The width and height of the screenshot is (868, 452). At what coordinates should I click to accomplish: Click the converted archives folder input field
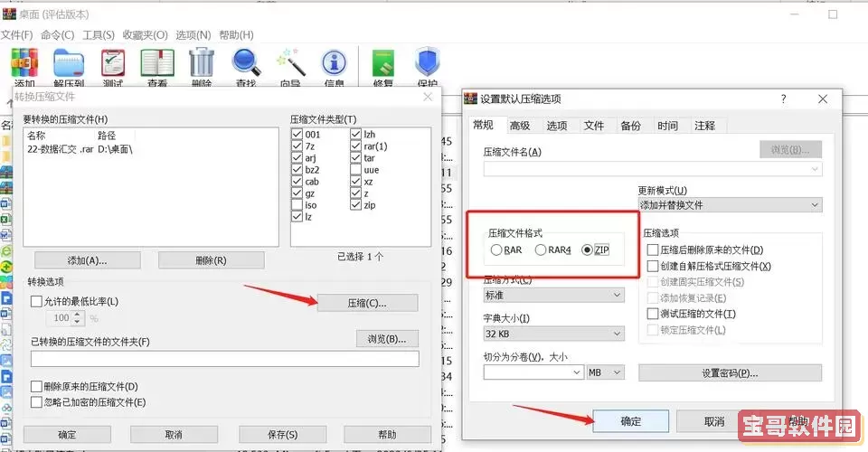click(x=225, y=359)
